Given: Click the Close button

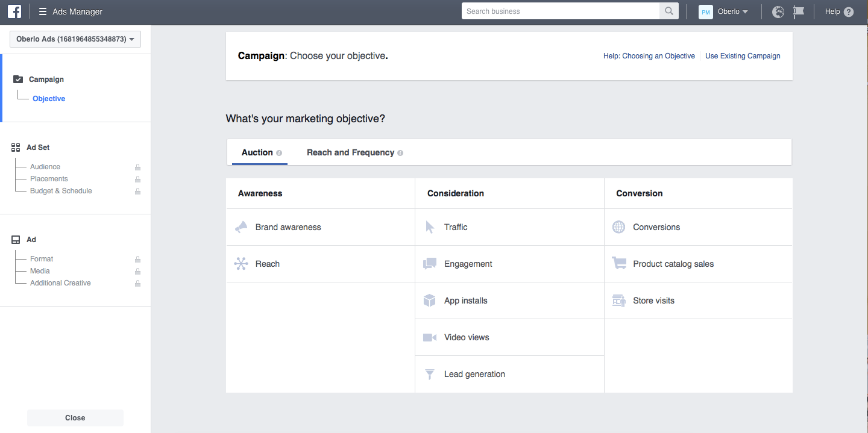Looking at the screenshot, I should (75, 418).
